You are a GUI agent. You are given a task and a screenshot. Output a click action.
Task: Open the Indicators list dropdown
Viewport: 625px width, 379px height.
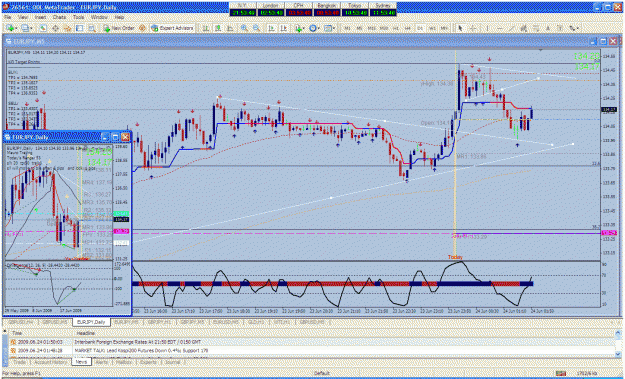tap(299, 28)
